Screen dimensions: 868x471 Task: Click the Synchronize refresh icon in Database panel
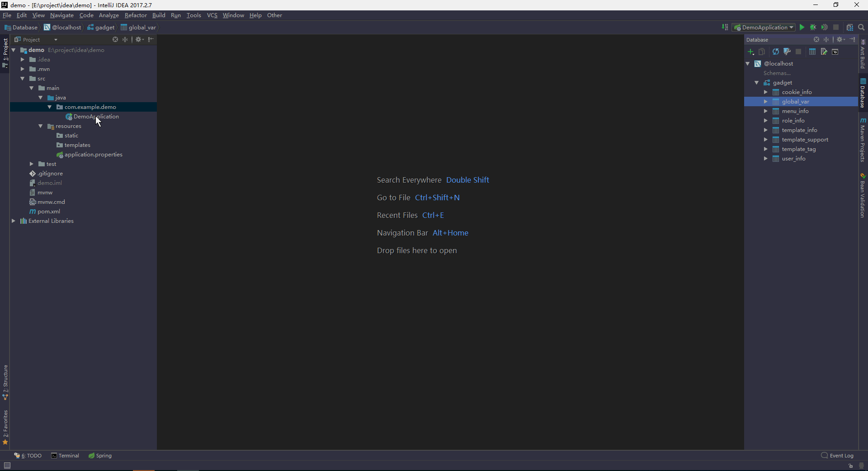coord(776,52)
